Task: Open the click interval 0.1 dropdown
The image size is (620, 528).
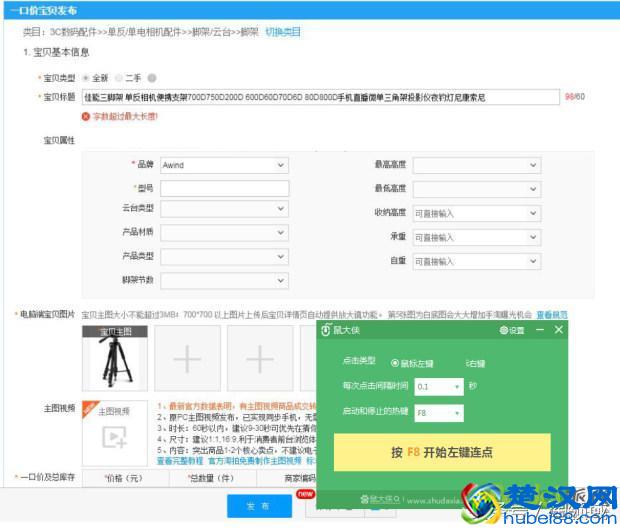Action: 439,386
